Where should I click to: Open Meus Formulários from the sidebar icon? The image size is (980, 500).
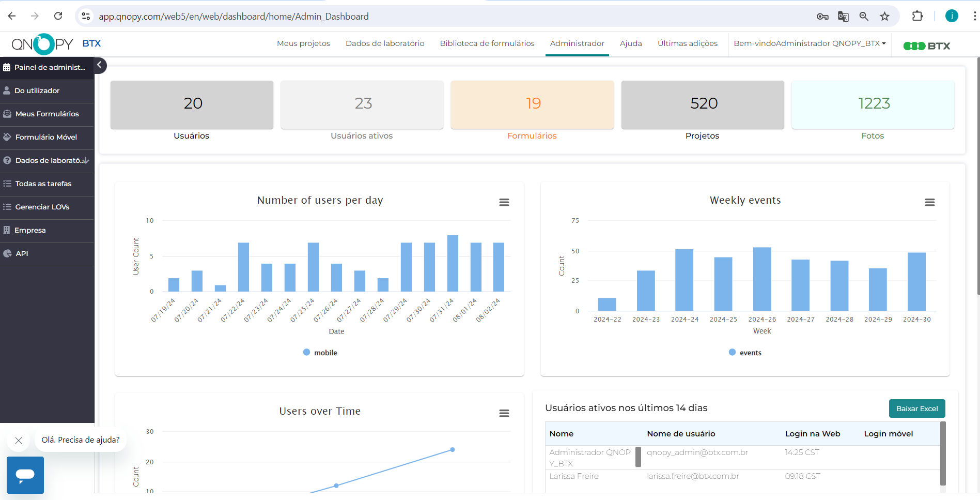[x=7, y=114]
